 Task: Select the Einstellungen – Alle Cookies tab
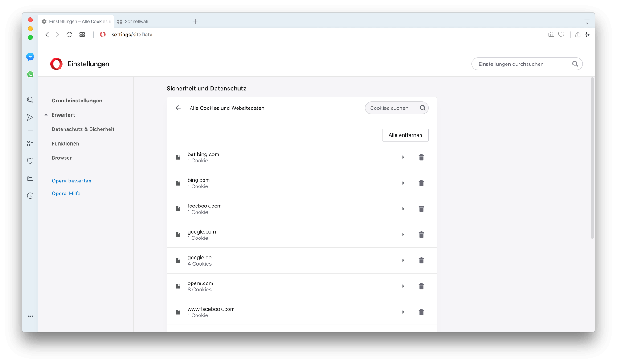76,21
